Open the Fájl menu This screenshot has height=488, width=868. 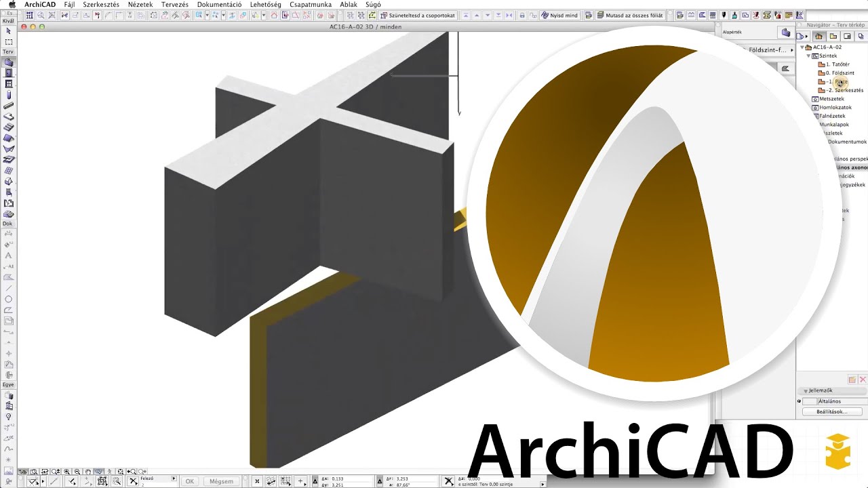pyautogui.click(x=69, y=4)
